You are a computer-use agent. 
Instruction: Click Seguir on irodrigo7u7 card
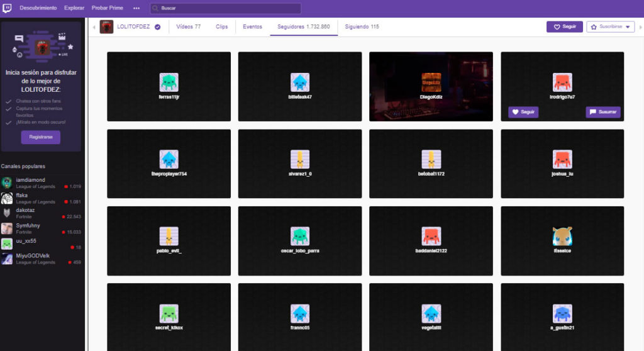point(523,112)
